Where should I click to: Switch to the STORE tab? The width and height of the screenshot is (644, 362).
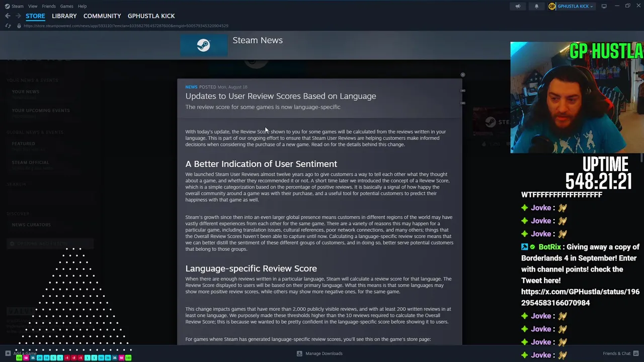35,16
